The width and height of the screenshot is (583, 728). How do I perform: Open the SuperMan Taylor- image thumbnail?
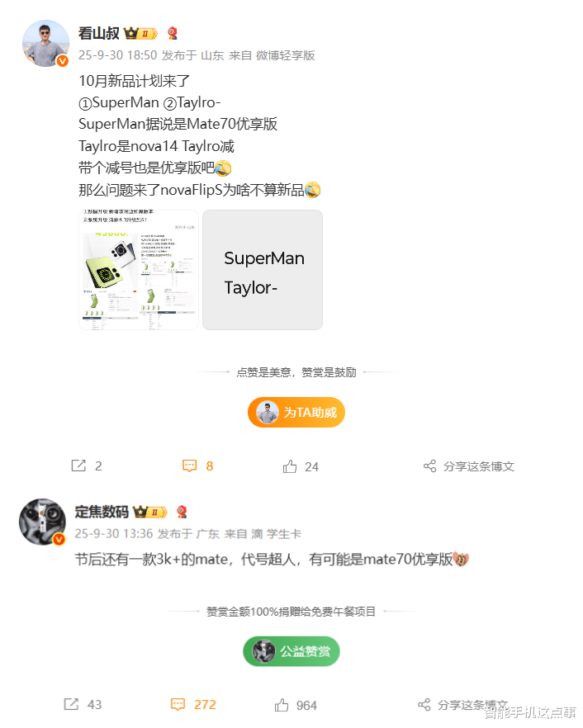click(263, 270)
